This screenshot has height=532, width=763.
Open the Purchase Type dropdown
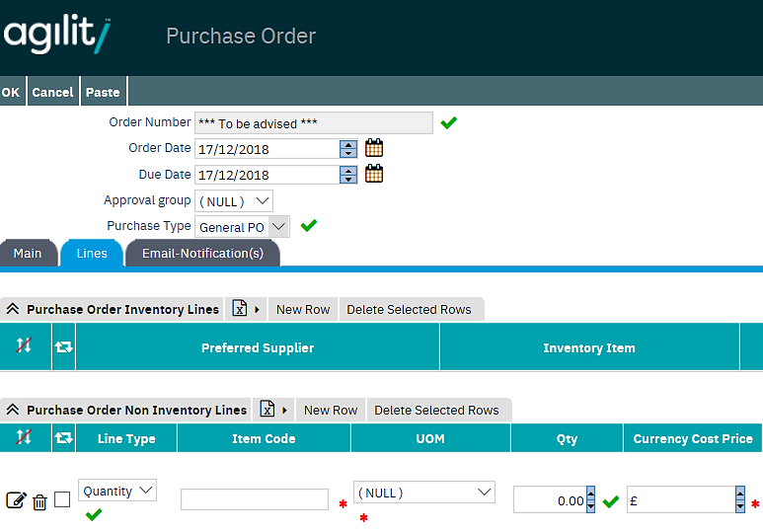(x=242, y=227)
